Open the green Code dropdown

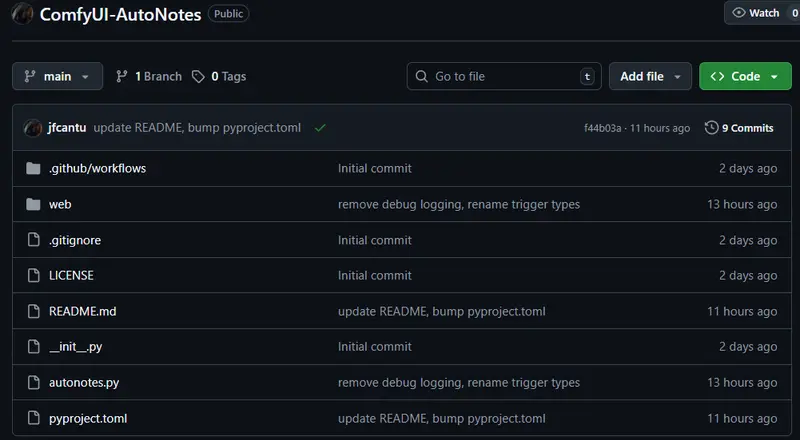pos(744,76)
